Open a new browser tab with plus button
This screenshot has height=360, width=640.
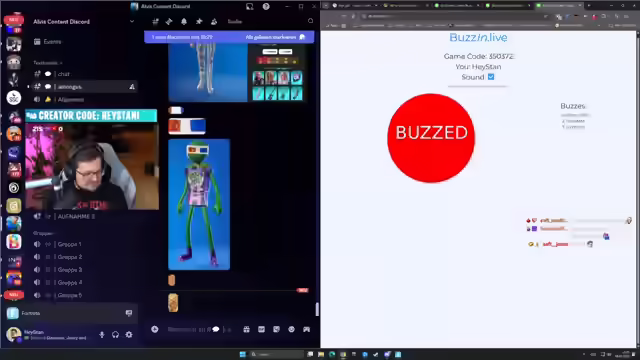coord(589,5)
